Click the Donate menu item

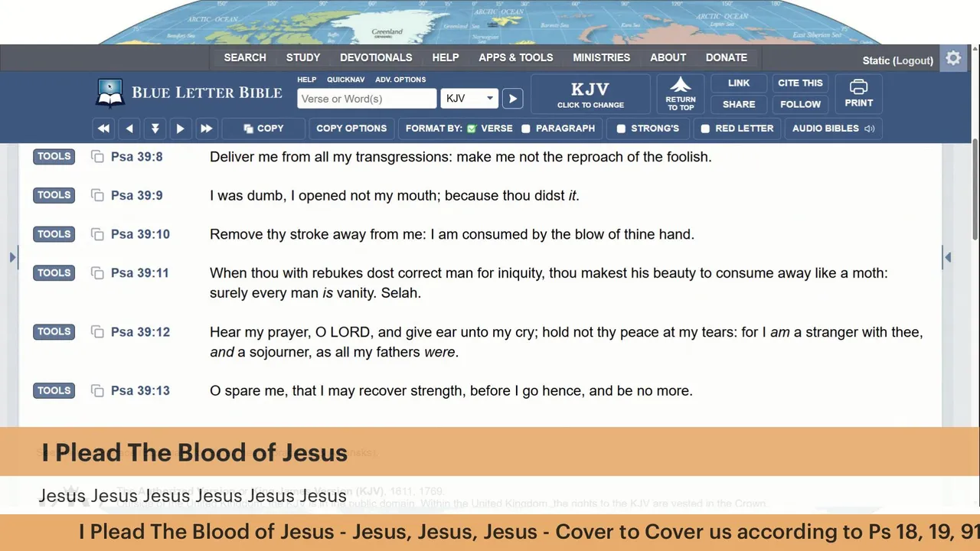[x=727, y=57]
